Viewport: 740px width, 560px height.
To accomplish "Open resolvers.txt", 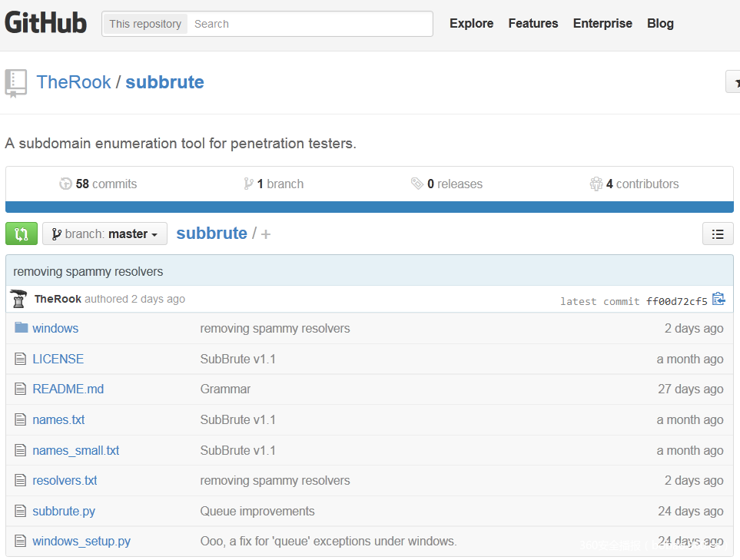I will pyautogui.click(x=65, y=480).
